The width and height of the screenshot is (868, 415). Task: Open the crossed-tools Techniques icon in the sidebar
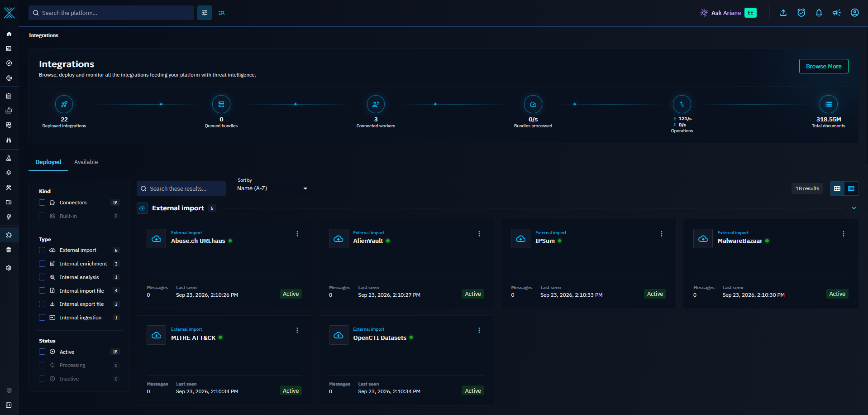click(9, 188)
